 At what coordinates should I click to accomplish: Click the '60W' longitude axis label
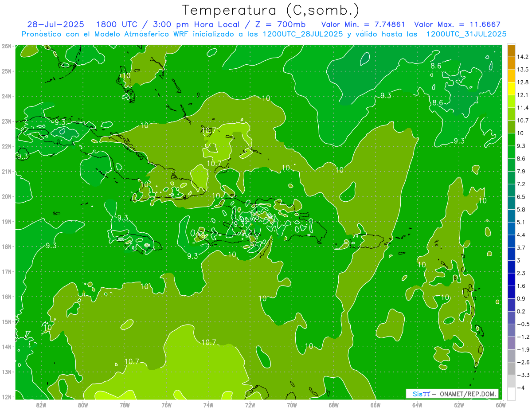pyautogui.click(x=501, y=405)
